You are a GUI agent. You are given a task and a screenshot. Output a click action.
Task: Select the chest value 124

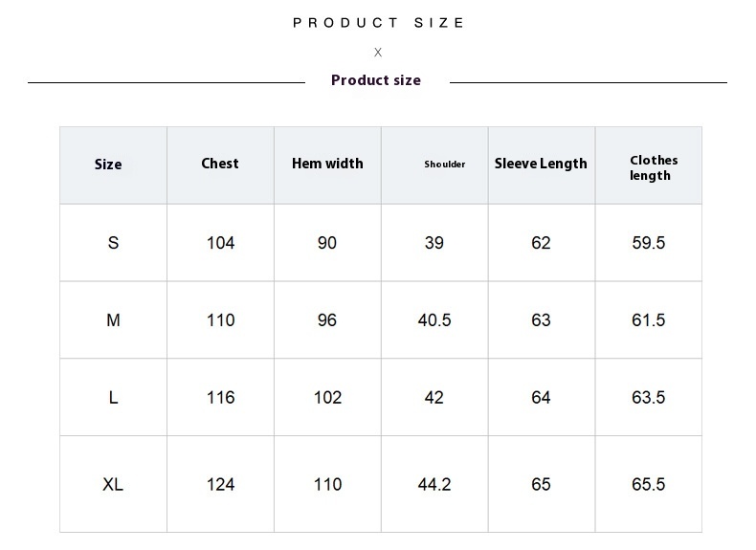[221, 484]
